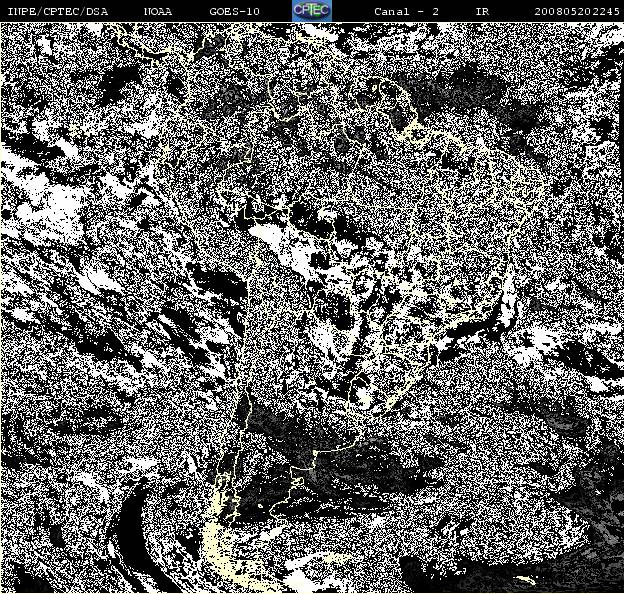Click the GOES-10 satellite label
624x594 pixels.
pos(234,12)
